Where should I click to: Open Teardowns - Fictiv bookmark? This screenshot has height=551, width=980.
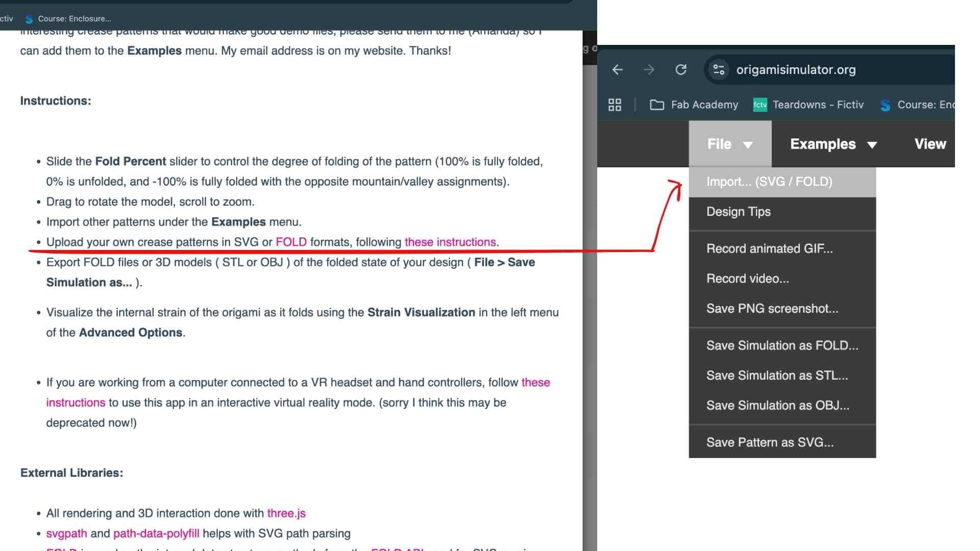tap(808, 105)
